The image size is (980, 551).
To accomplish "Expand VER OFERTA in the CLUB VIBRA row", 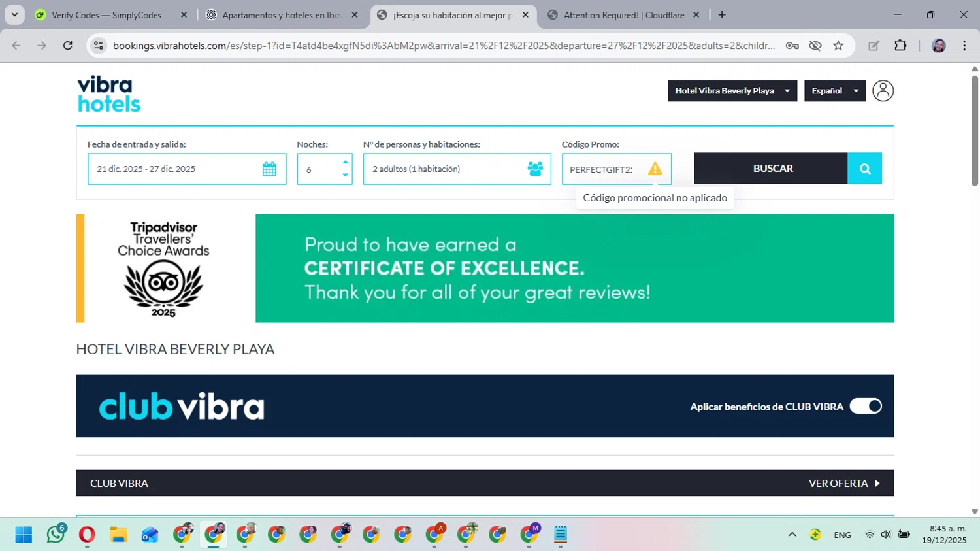I will tap(844, 483).
